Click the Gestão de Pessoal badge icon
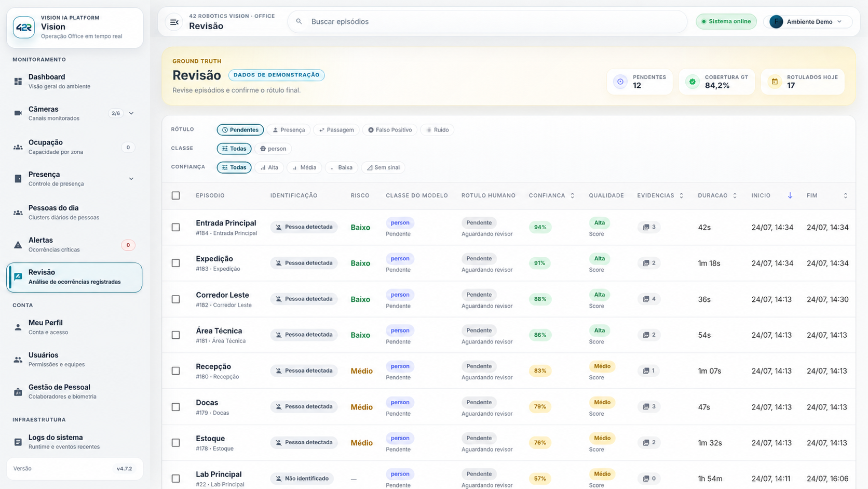The width and height of the screenshot is (868, 489). pyautogui.click(x=18, y=392)
